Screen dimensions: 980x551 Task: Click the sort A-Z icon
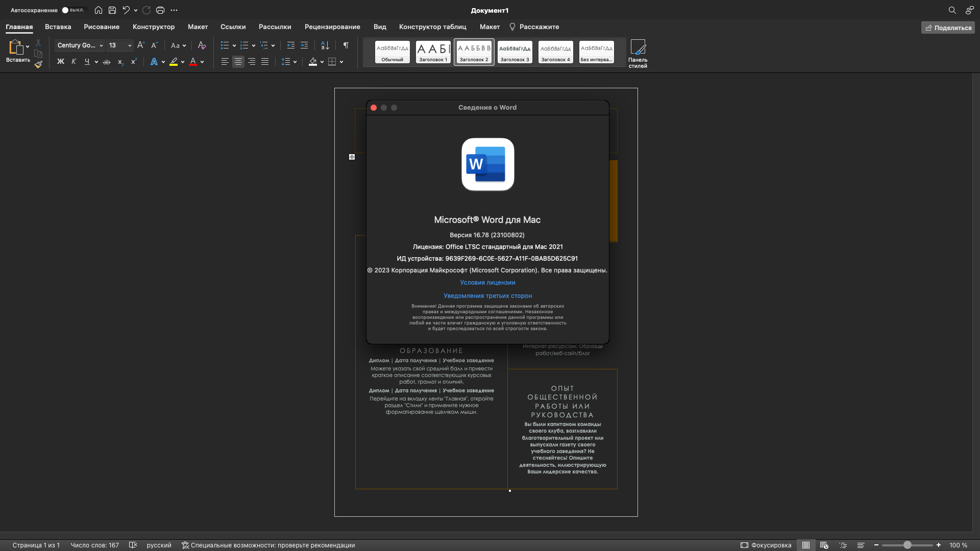(x=325, y=45)
